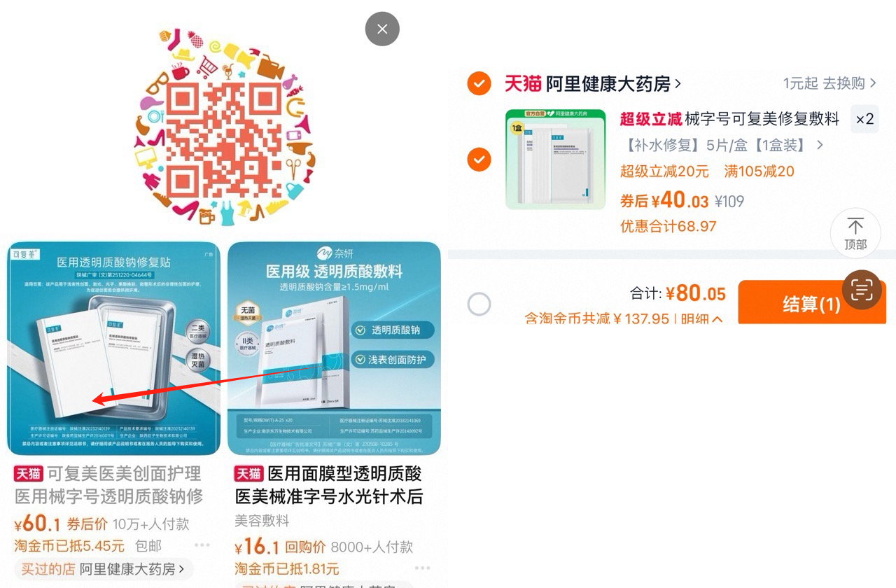Uncheck the 阿里健康大药房 store checkbox

(x=479, y=84)
